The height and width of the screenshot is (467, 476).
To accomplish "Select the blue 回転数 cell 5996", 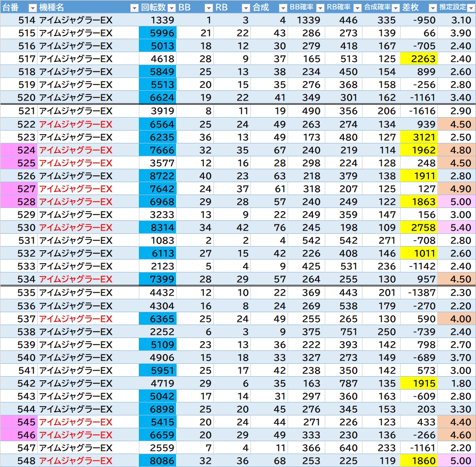I will (x=157, y=33).
